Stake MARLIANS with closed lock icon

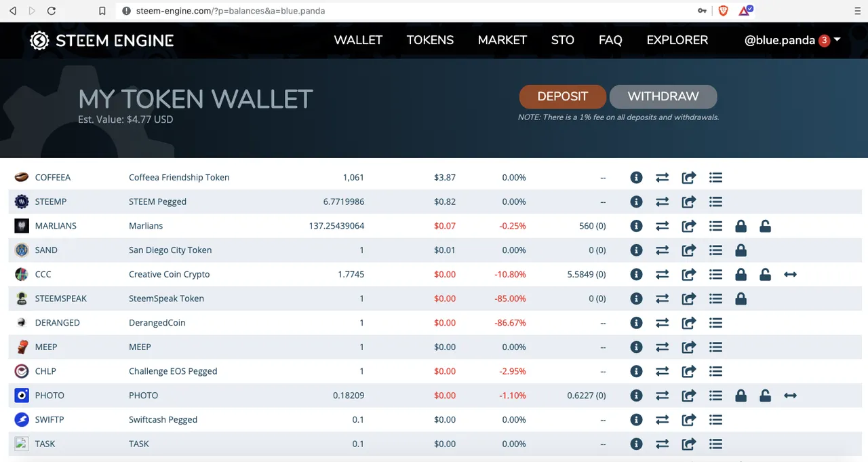pos(741,226)
